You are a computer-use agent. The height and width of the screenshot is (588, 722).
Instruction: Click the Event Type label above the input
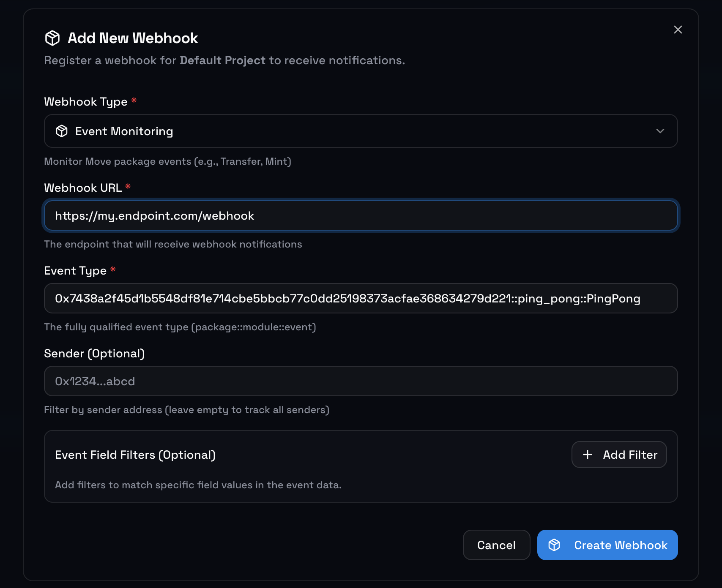[75, 270]
